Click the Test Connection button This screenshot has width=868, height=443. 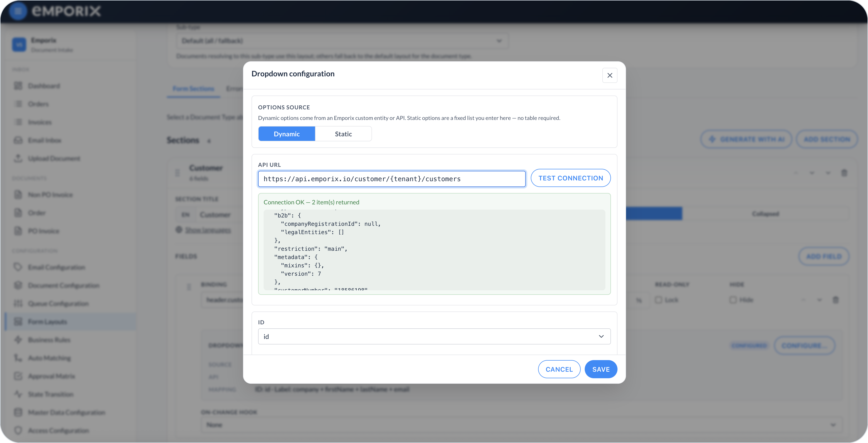click(570, 178)
